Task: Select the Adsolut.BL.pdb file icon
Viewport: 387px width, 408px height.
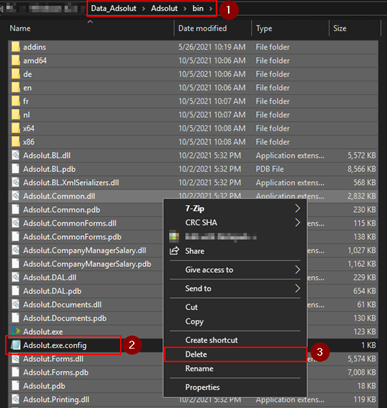Action: 16,169
